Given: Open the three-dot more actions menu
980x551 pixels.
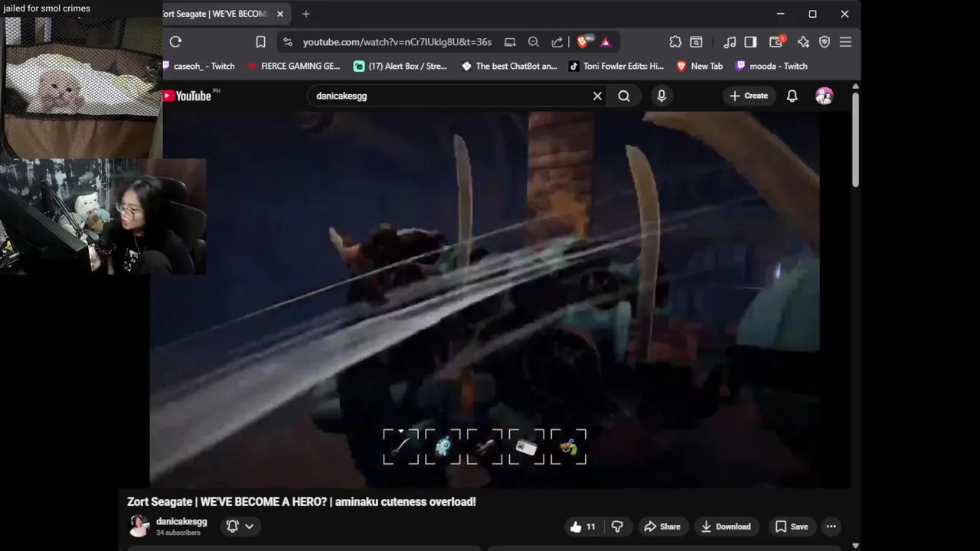Looking at the screenshot, I should click(x=831, y=527).
